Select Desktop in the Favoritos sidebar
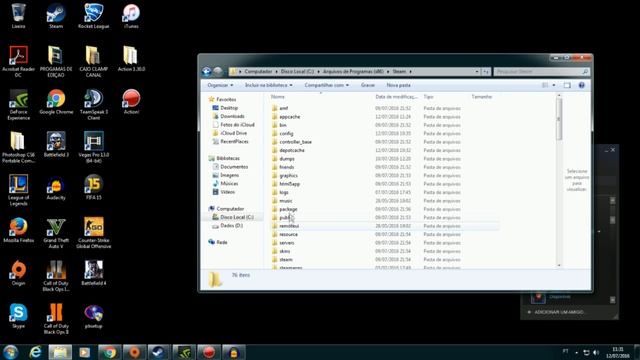The height and width of the screenshot is (360, 640). tap(229, 108)
